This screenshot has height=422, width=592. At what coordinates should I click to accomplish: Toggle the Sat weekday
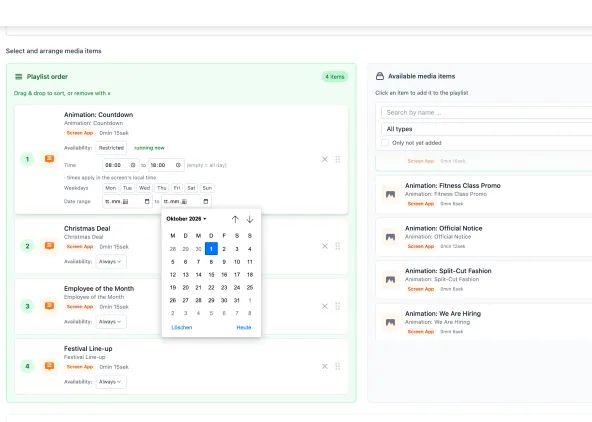click(191, 188)
